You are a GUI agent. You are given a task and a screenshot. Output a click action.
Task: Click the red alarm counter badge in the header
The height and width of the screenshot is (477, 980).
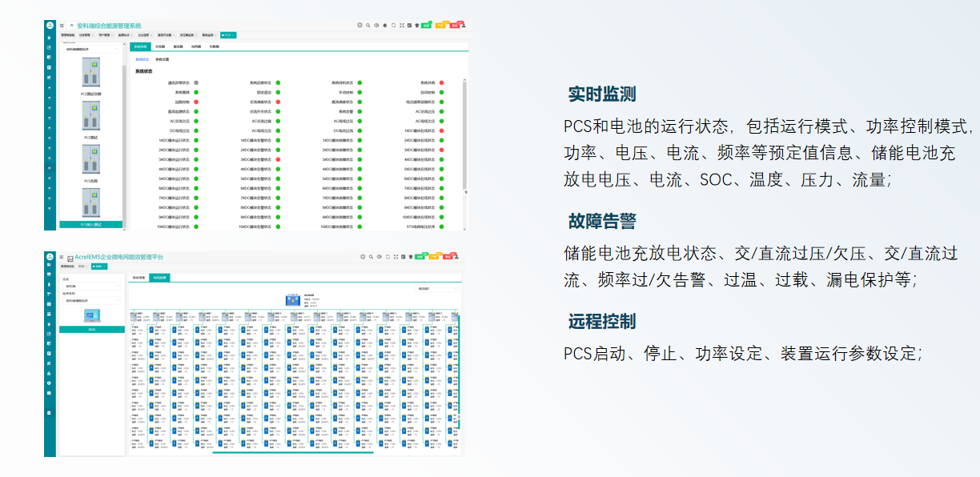(454, 25)
